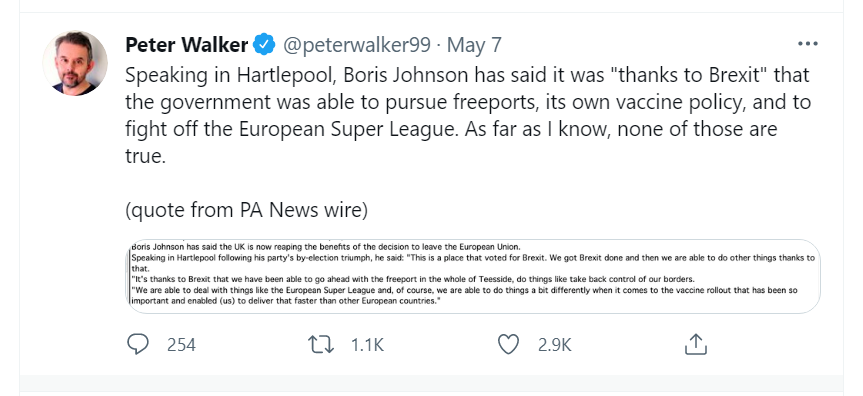Click the blue verified badge
Screen dimensions: 863x396
click(265, 45)
